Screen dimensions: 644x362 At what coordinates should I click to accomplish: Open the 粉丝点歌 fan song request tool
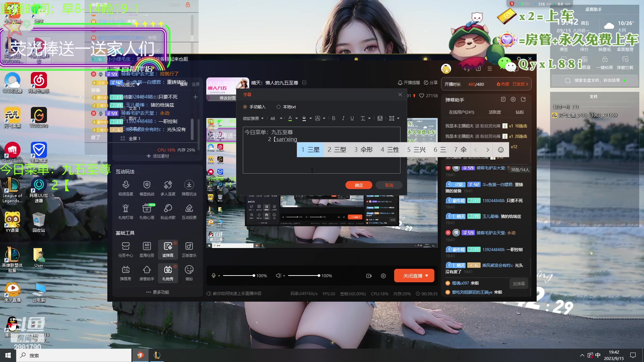[168, 211]
